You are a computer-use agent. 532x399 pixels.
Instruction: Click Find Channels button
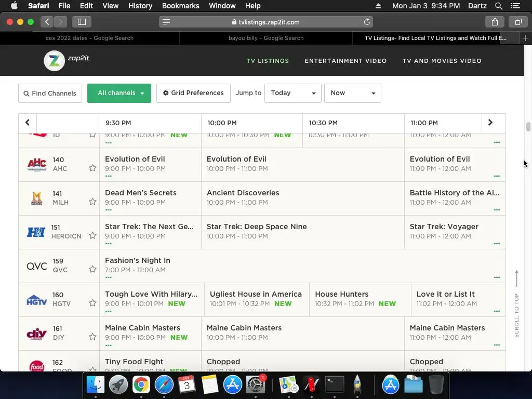point(50,94)
